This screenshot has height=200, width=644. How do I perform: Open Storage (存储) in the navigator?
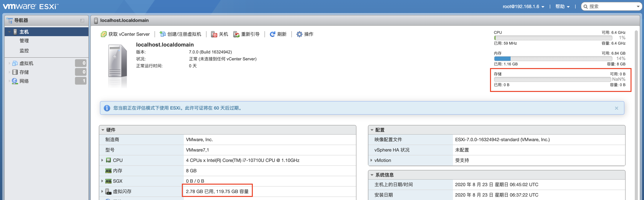click(x=24, y=72)
